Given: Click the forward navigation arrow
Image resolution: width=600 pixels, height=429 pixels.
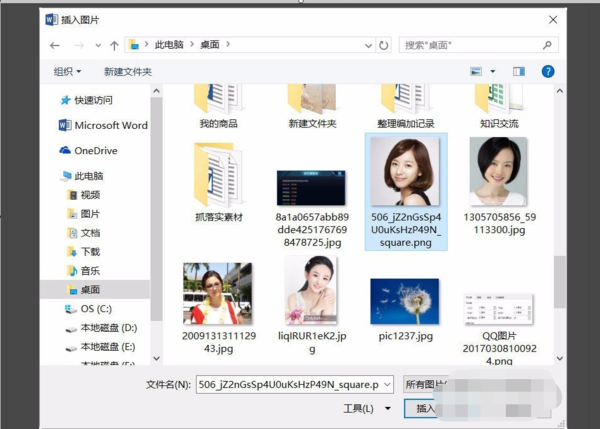Looking at the screenshot, I should tap(79, 46).
